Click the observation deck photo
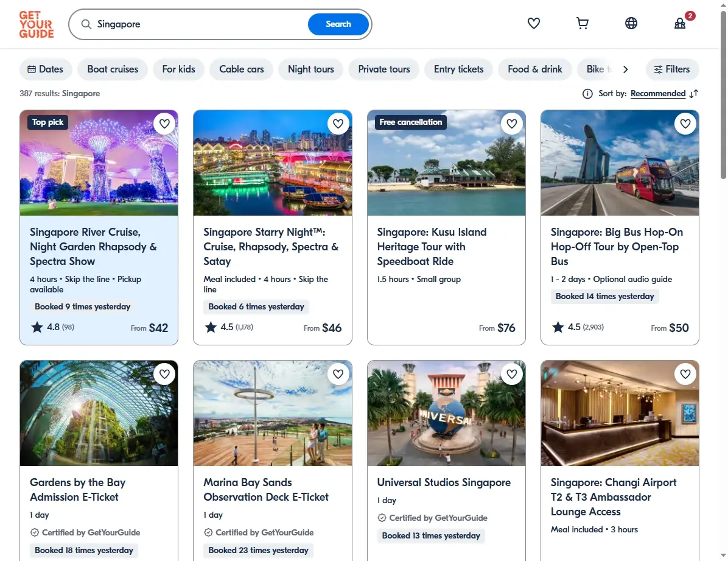 [x=273, y=413]
